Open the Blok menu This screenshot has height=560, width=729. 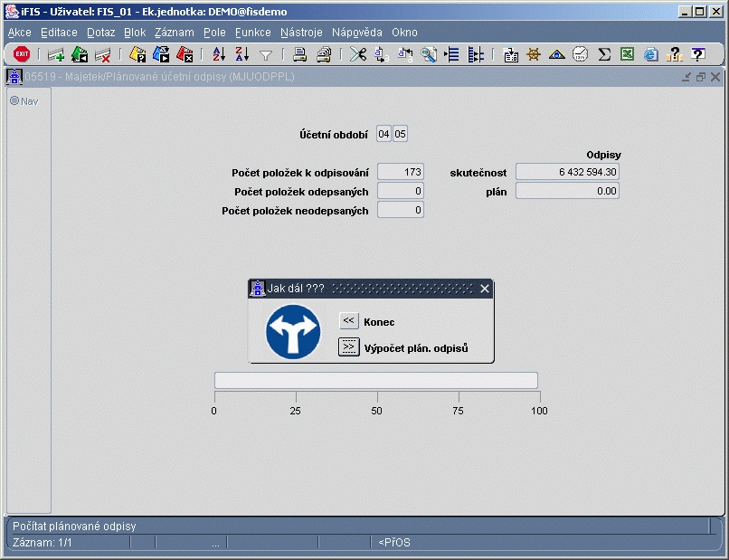coord(135,33)
